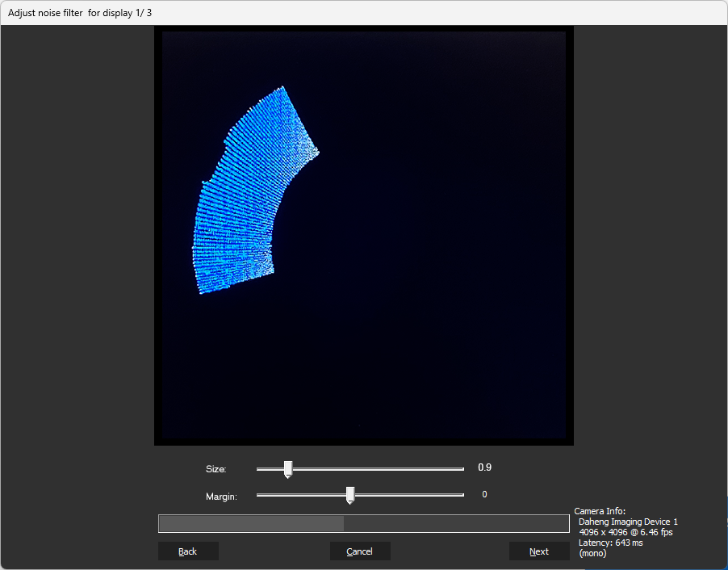Click the Size value 0.9
Viewport: 728px width, 570px height.
click(484, 467)
